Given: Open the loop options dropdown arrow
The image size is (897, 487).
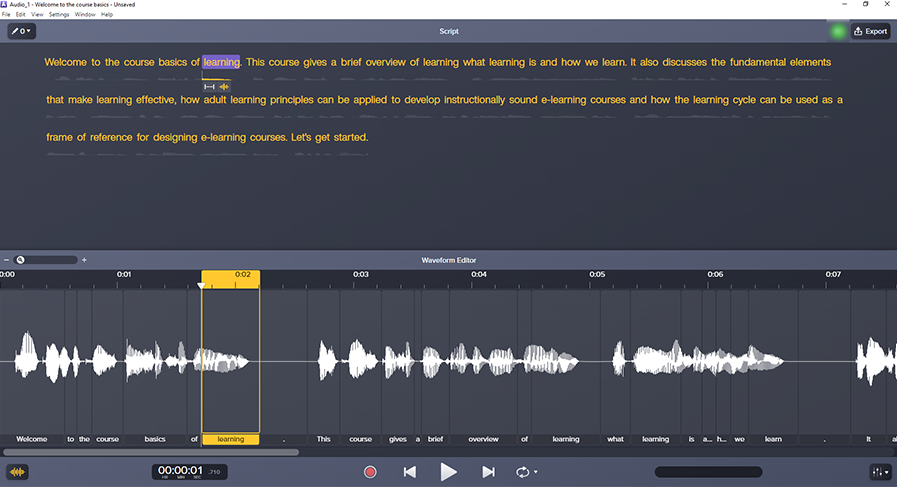Looking at the screenshot, I should tap(535, 472).
